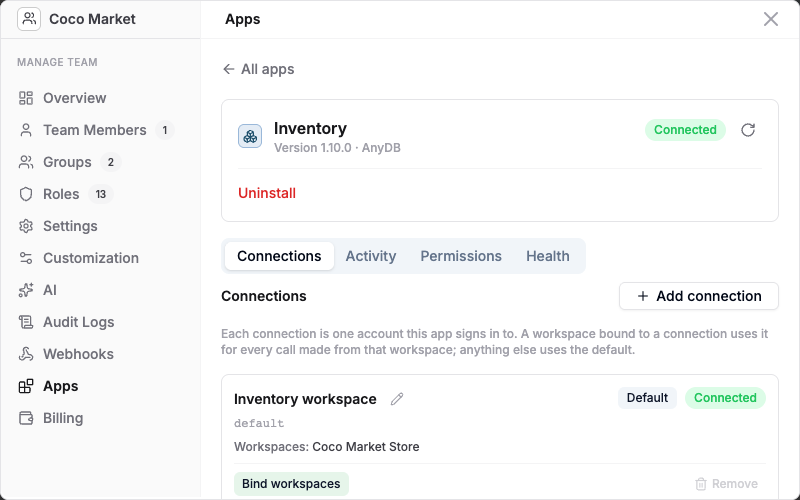Click the Customization sliders icon
The image size is (800, 500).
[26, 258]
